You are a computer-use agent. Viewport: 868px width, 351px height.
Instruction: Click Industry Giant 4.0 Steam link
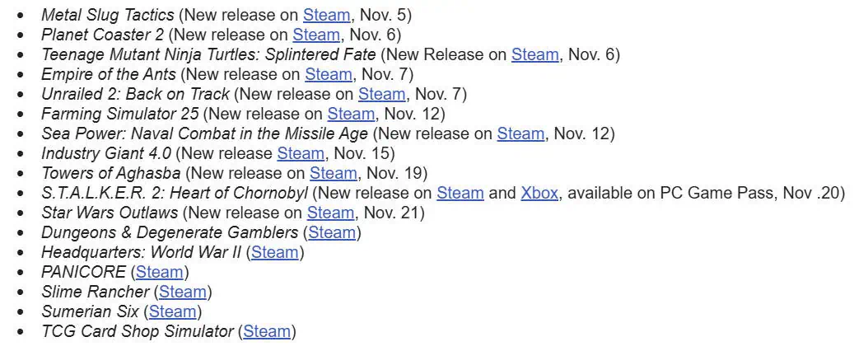click(301, 153)
